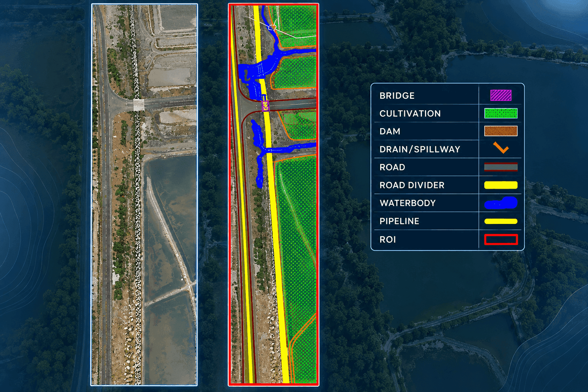The image size is (588, 392).
Task: Click the WATERBODY legend label
Action: (x=408, y=203)
